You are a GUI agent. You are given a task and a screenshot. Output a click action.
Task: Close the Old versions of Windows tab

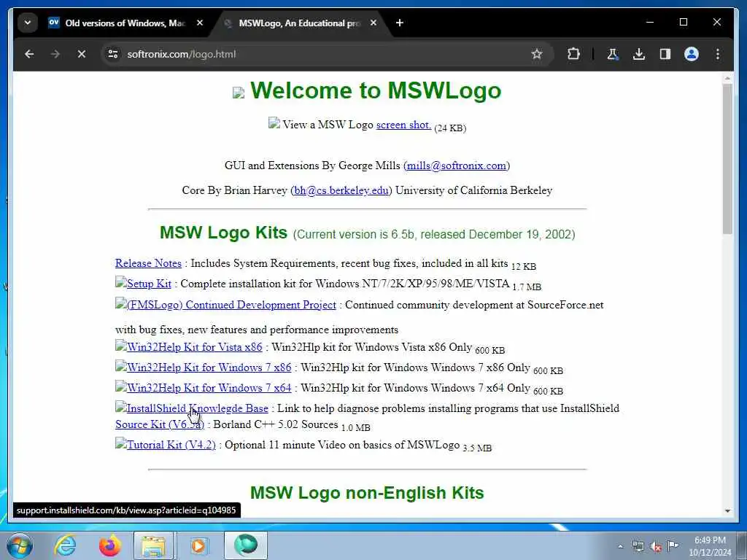coord(200,23)
